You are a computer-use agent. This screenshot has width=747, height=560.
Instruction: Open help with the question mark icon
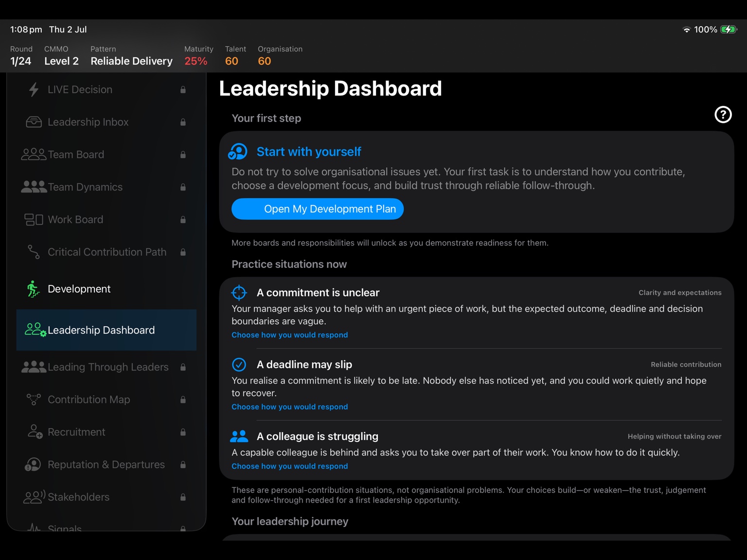723,115
